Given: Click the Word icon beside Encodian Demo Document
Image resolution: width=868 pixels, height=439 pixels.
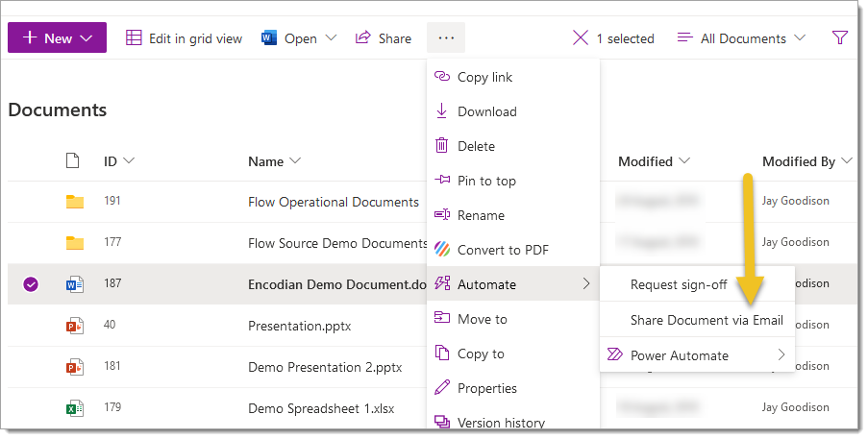Looking at the screenshot, I should point(75,284).
